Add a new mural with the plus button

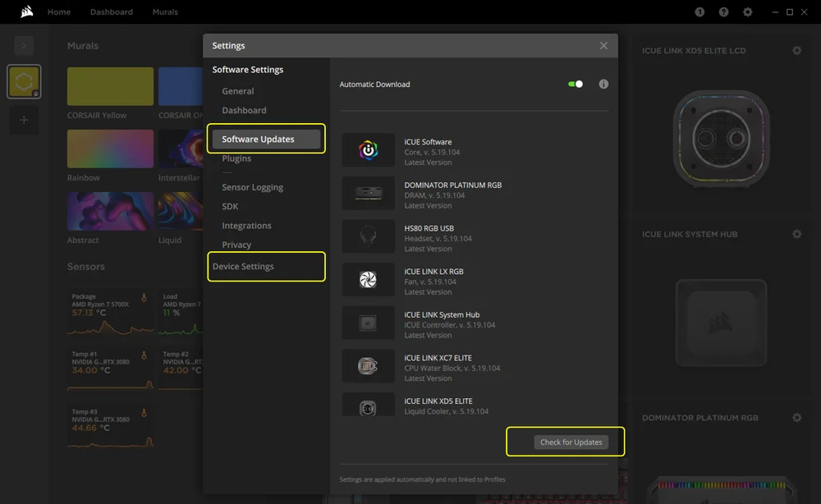coord(24,120)
